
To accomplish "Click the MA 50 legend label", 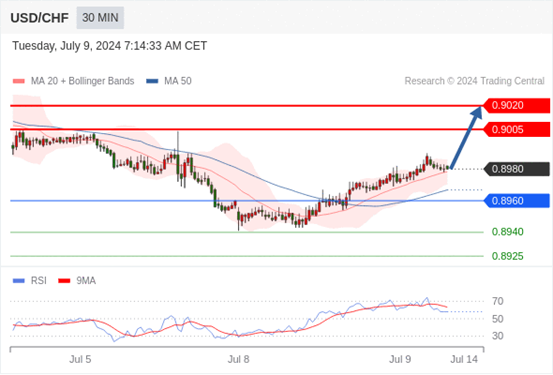I will pyautogui.click(x=178, y=81).
